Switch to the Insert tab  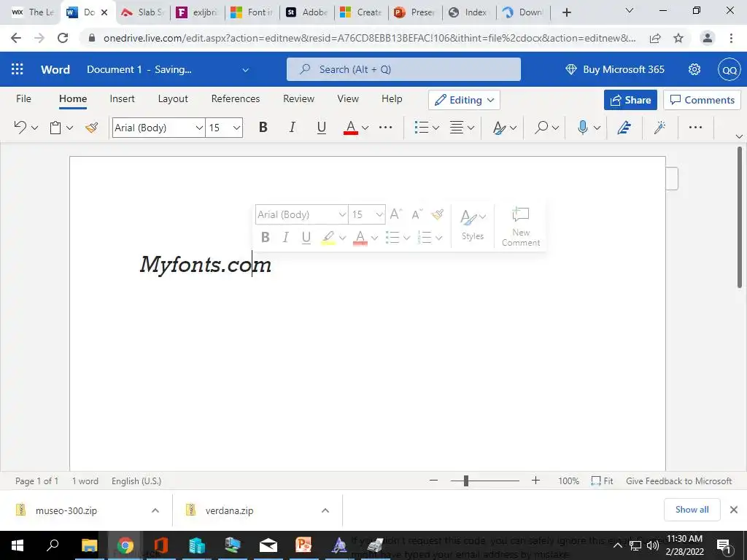coord(122,98)
